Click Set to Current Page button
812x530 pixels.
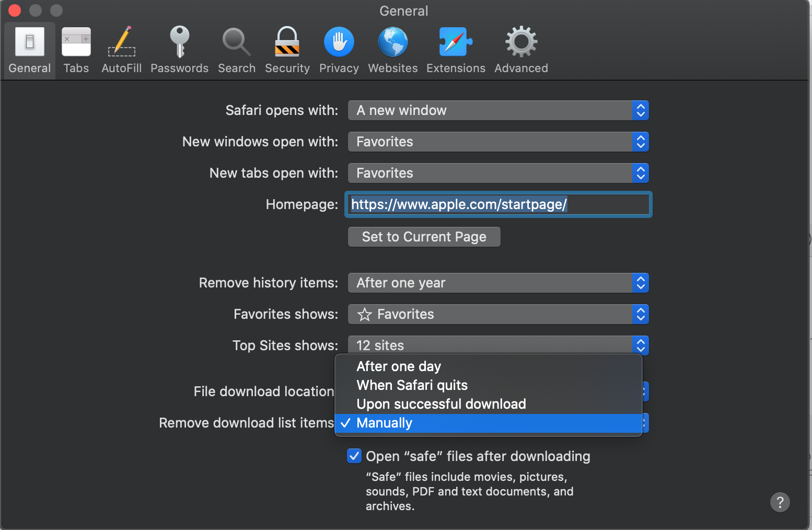pos(424,237)
